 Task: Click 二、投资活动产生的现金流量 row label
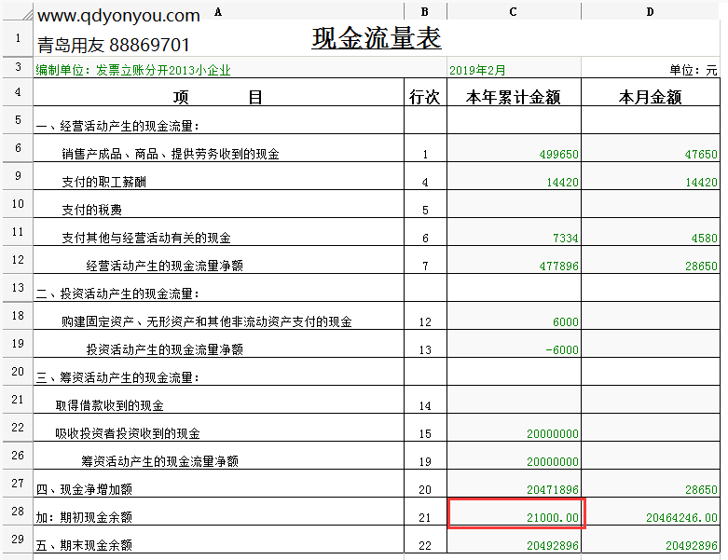click(118, 294)
